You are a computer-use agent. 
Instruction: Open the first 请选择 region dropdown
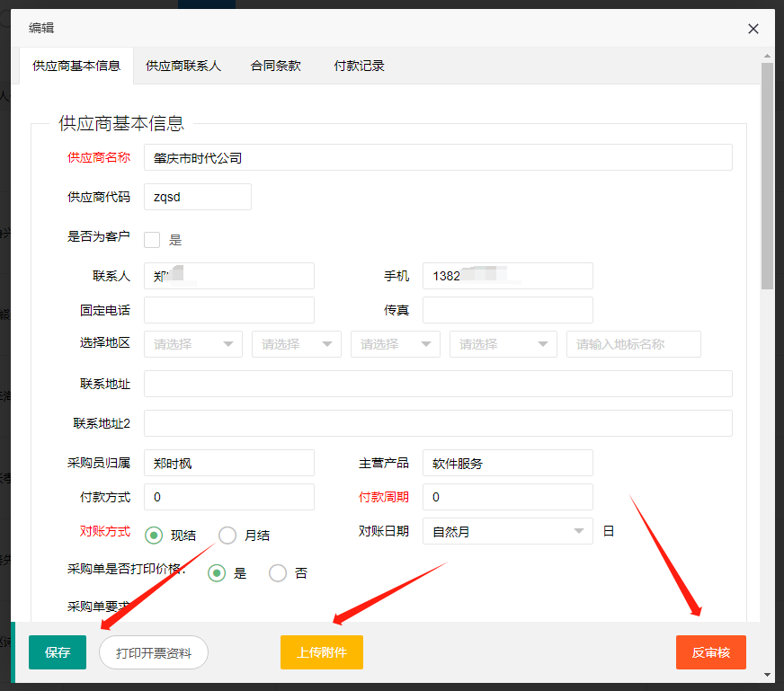[192, 344]
